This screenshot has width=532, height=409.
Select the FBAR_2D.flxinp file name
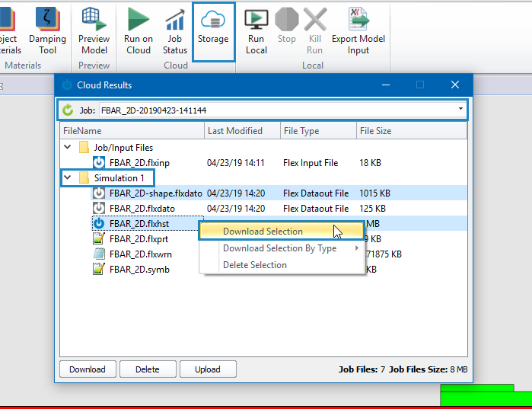139,163
